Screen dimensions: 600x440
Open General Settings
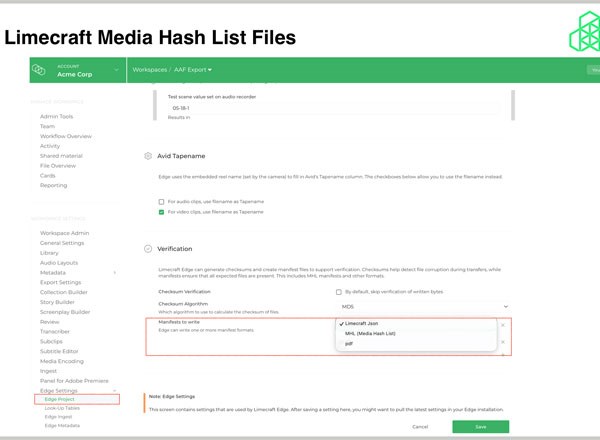(x=62, y=243)
